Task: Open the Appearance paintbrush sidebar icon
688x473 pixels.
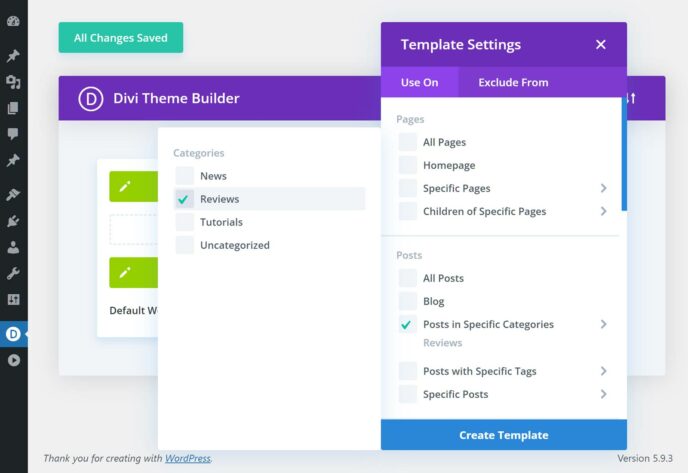Action: [13, 194]
